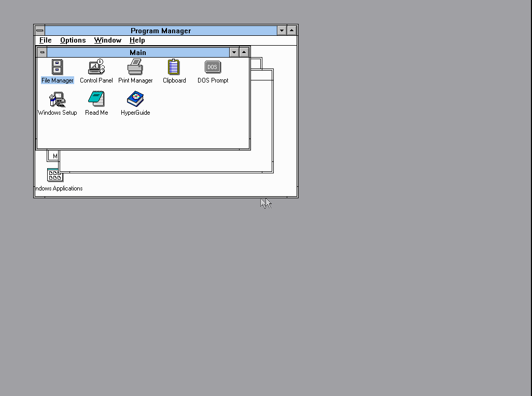Open Program Manager control menu box
532x396 pixels.
point(40,31)
